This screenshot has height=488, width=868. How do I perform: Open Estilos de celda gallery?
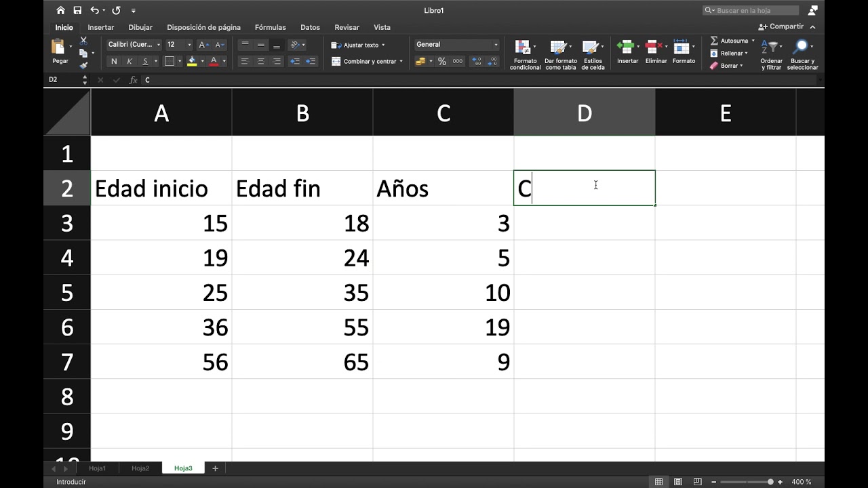[592, 54]
